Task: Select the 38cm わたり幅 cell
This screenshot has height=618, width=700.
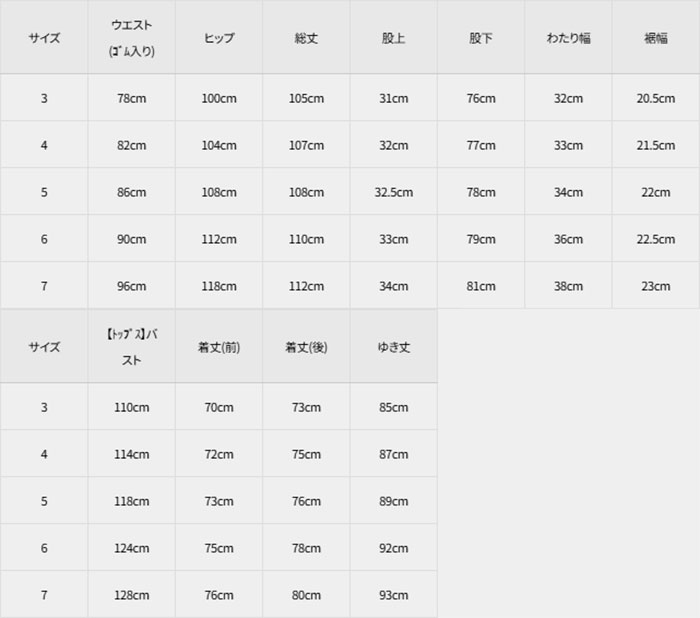Action: [x=568, y=286]
